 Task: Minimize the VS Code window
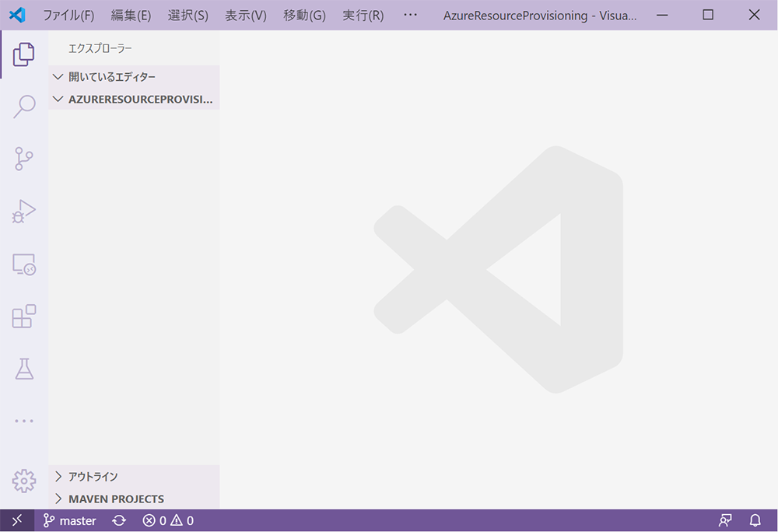[x=662, y=15]
